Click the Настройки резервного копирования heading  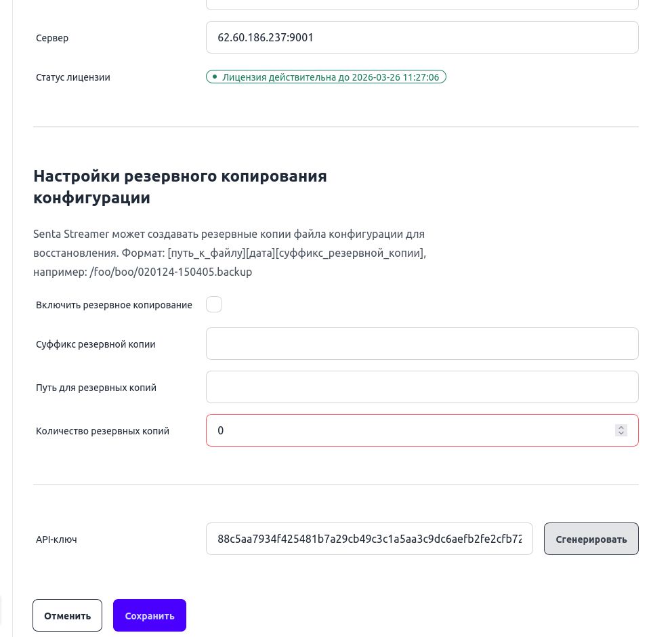180,186
